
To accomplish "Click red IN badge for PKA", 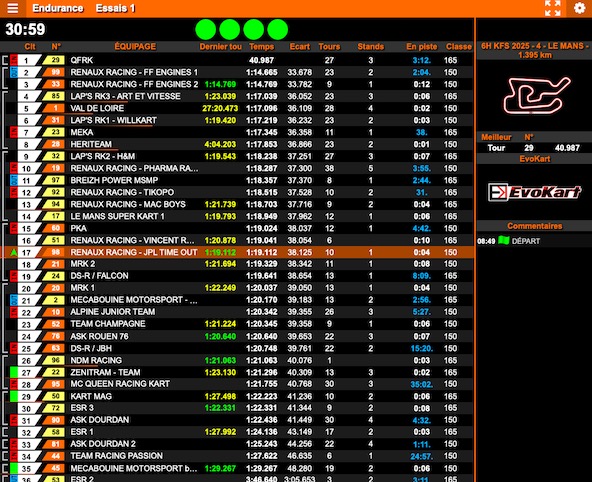I will pos(14,228).
